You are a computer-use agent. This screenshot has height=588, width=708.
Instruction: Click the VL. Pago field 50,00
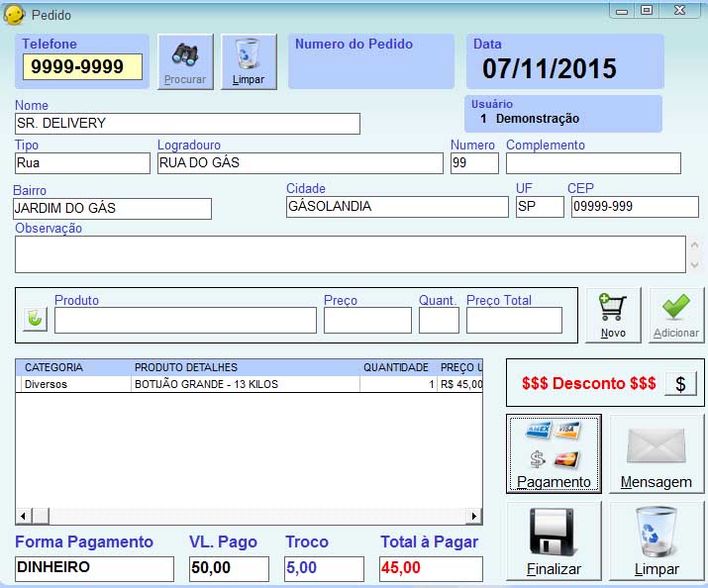(x=229, y=568)
